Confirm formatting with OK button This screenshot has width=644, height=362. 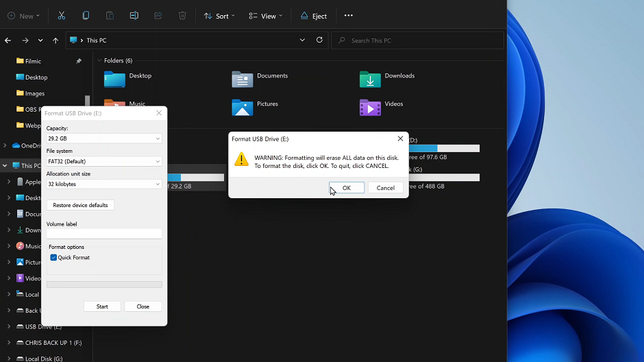point(347,188)
